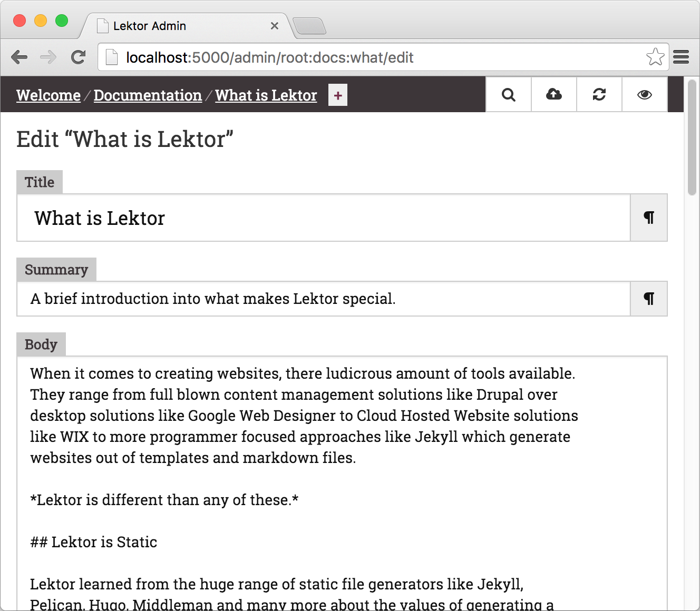Go back using the browser back arrow
This screenshot has height=611, width=700.
pos(20,57)
